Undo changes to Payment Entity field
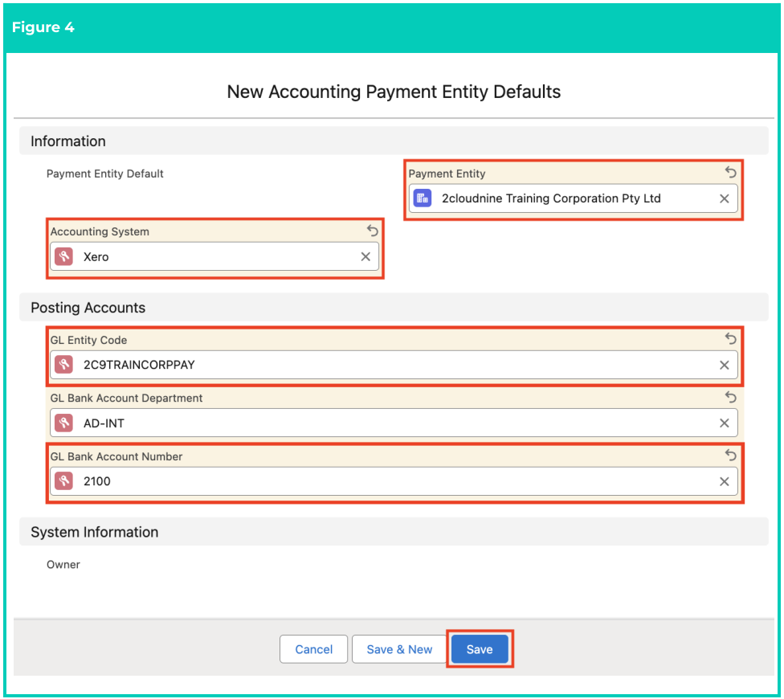784x699 pixels. pyautogui.click(x=730, y=173)
